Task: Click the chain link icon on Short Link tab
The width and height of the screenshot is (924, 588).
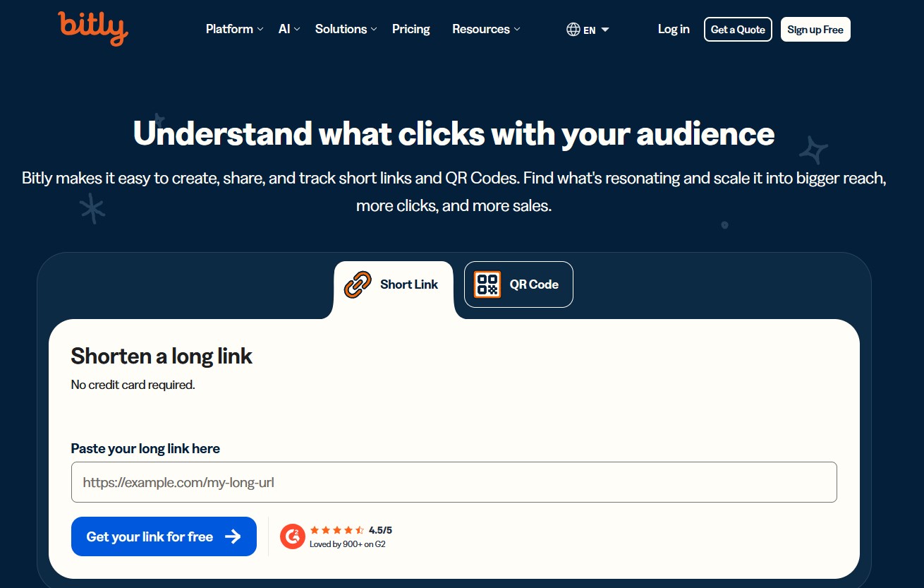Action: 358,284
